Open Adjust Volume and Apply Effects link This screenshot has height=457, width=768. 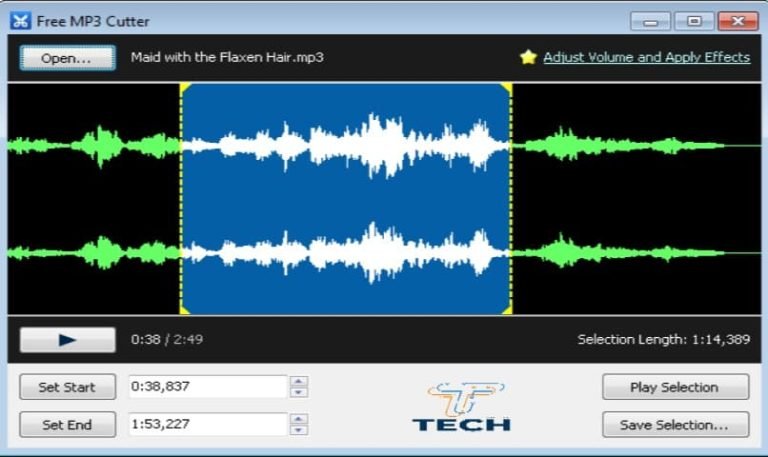(x=647, y=57)
